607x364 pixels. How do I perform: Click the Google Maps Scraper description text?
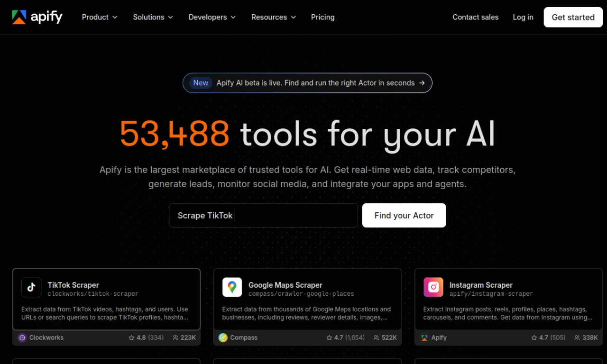click(x=306, y=313)
